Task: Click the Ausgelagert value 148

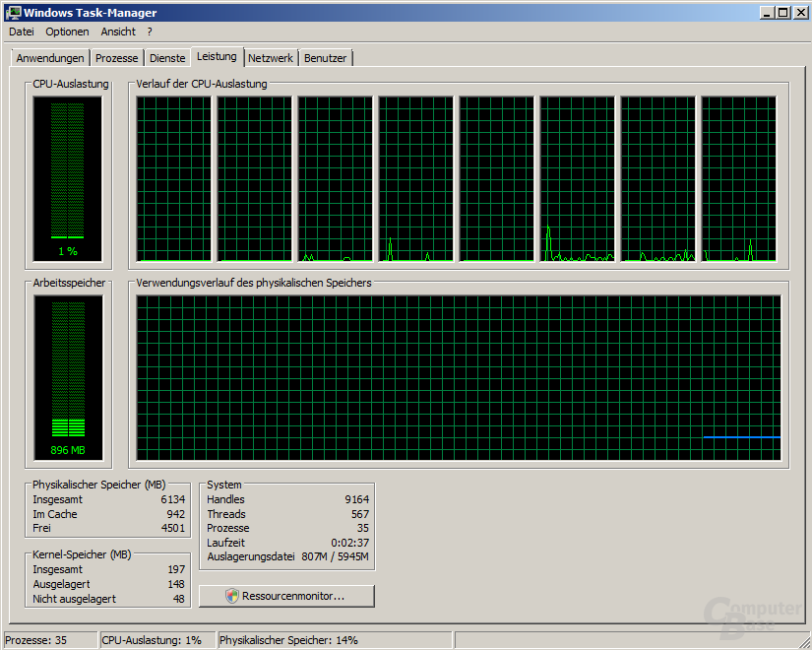Action: 176,584
